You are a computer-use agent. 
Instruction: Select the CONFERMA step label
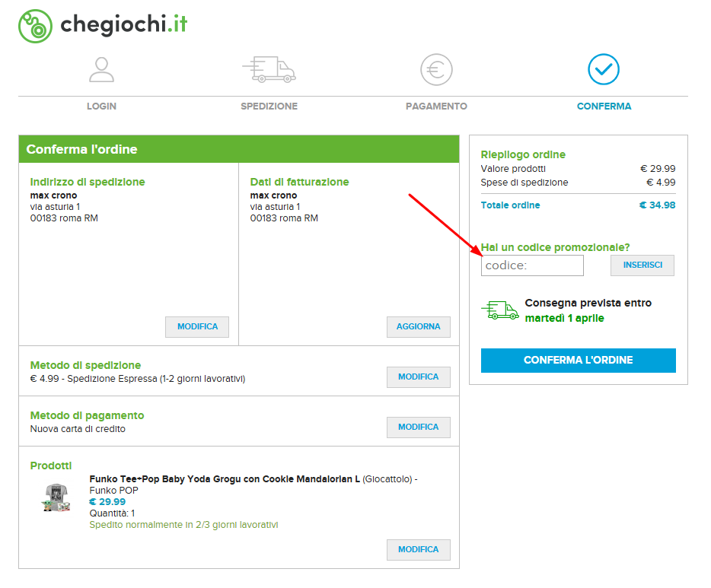(604, 106)
